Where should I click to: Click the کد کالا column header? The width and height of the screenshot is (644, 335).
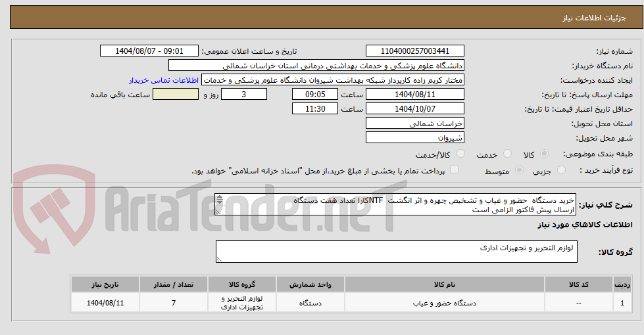579,284
